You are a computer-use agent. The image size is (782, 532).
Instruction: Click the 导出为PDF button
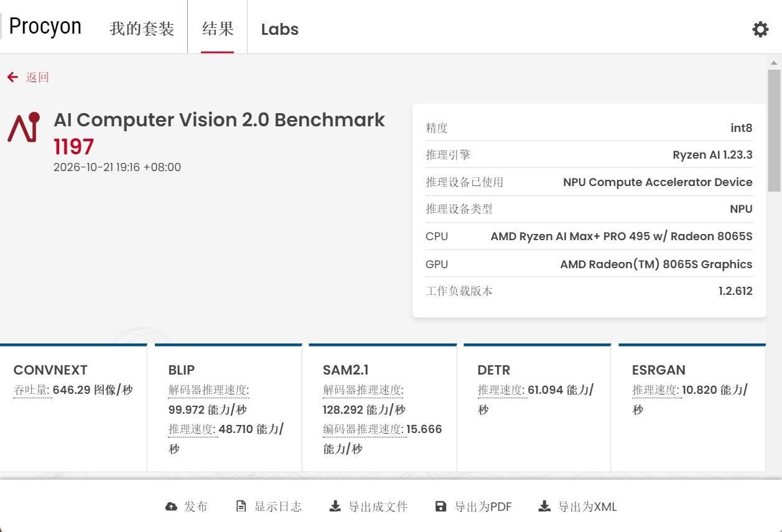(473, 506)
